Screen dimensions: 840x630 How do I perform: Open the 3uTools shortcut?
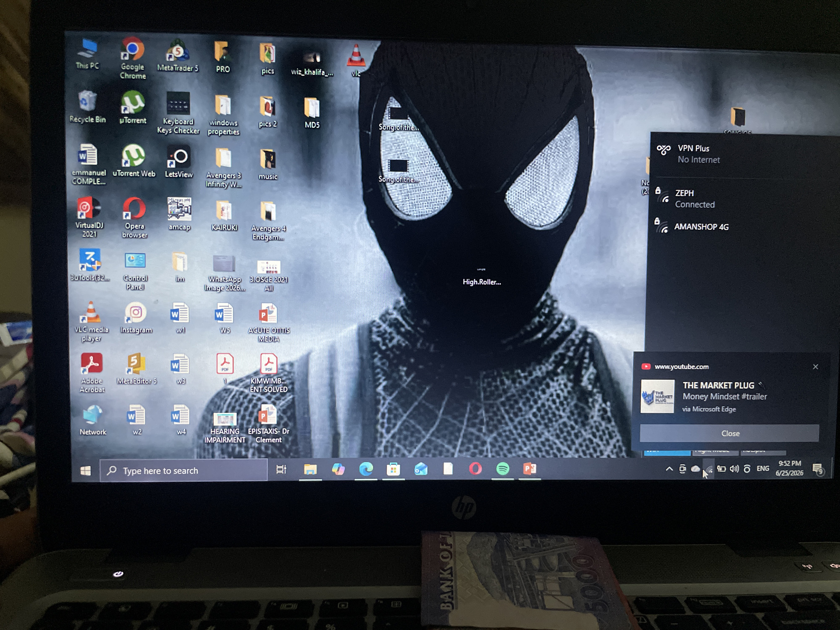(x=90, y=265)
